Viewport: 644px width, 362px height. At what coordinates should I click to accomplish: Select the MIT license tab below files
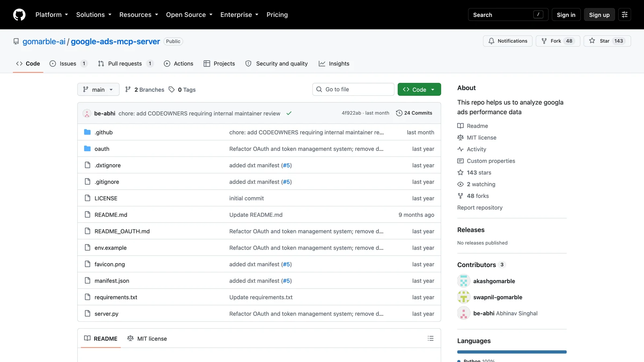[x=147, y=339]
